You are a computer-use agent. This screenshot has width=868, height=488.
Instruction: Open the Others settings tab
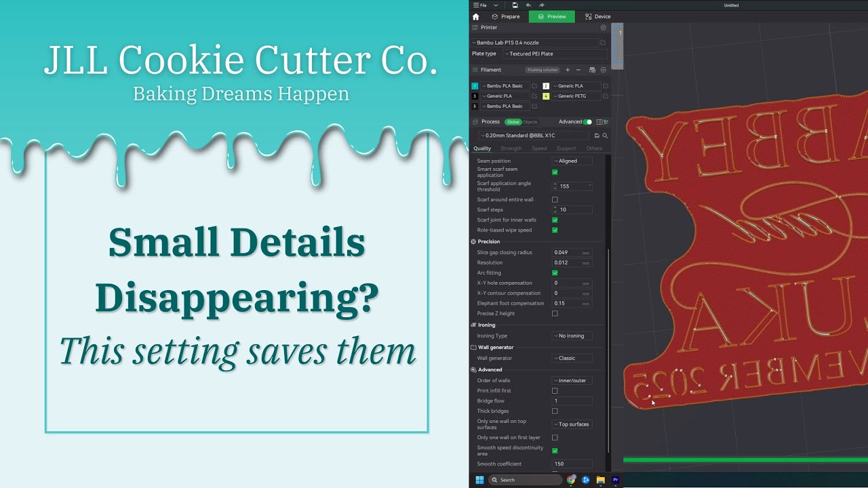[594, 148]
